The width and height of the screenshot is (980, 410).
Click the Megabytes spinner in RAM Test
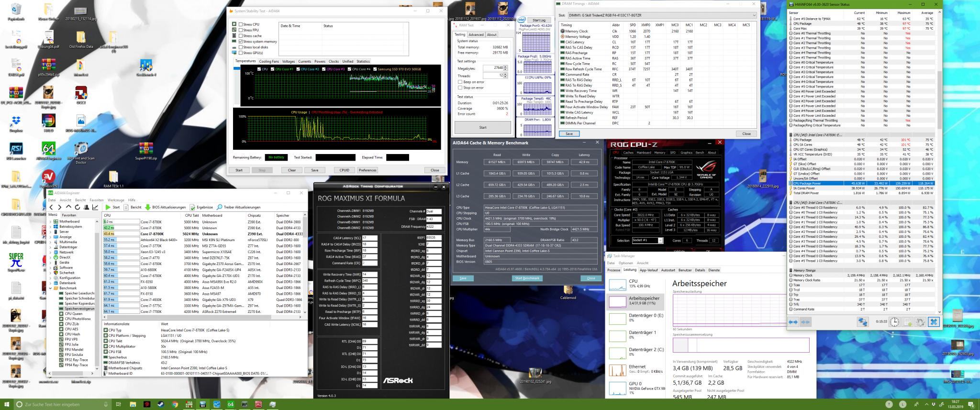point(505,68)
